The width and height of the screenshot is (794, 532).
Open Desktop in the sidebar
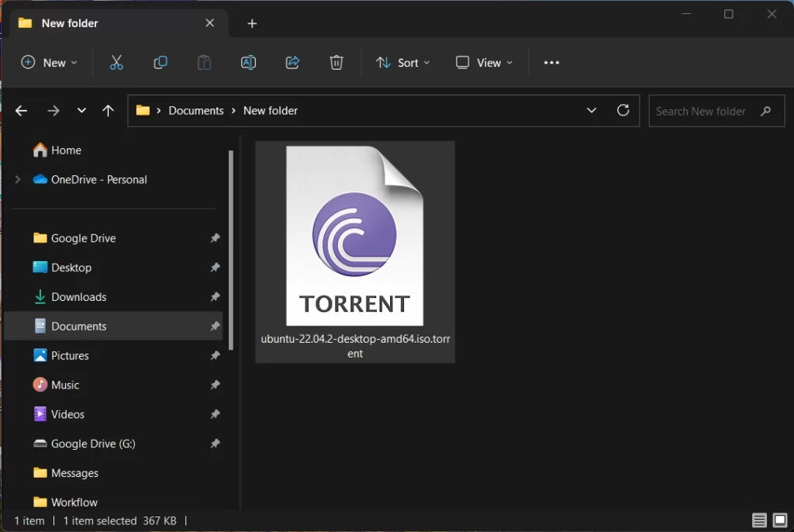tap(71, 268)
